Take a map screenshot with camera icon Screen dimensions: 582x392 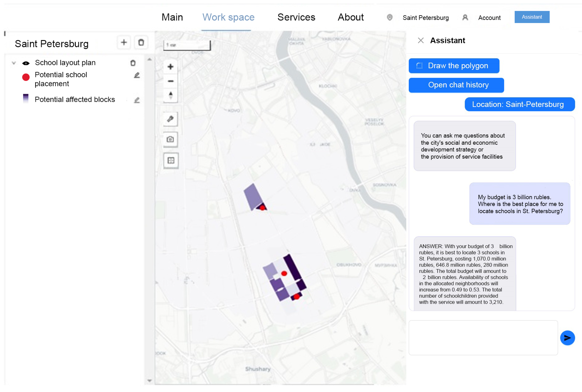(171, 139)
